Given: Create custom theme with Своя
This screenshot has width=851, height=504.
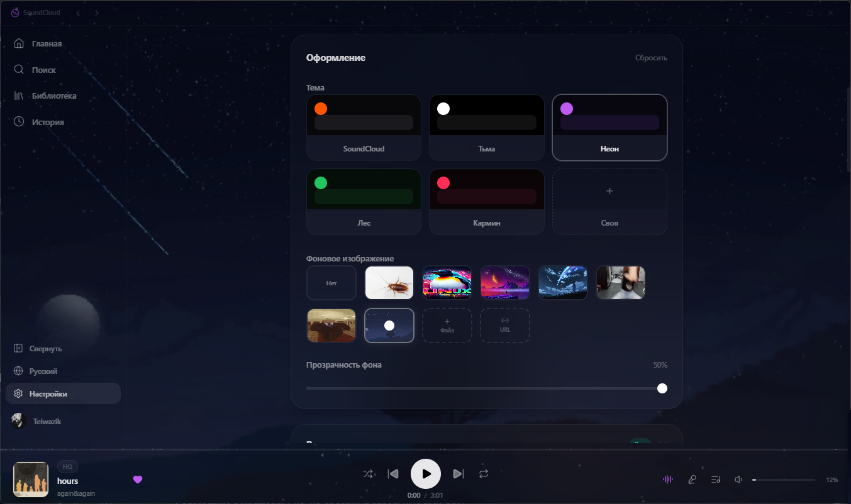Looking at the screenshot, I should 609,202.
